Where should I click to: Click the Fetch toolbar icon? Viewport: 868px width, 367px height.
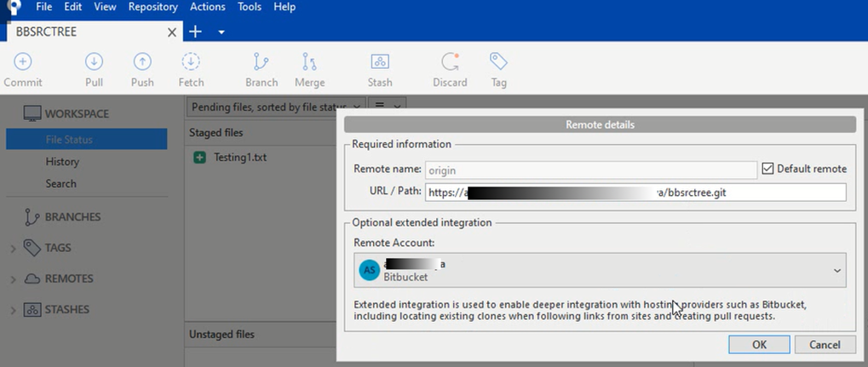click(191, 62)
